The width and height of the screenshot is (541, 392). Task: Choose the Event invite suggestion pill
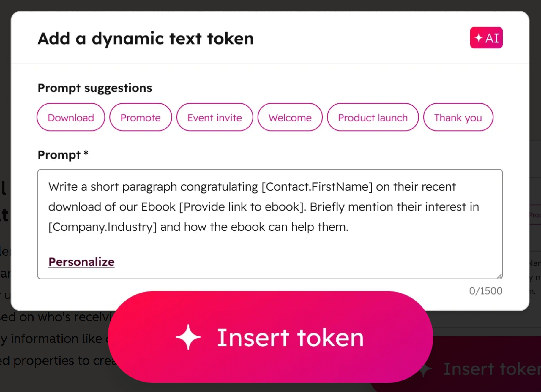pyautogui.click(x=214, y=117)
